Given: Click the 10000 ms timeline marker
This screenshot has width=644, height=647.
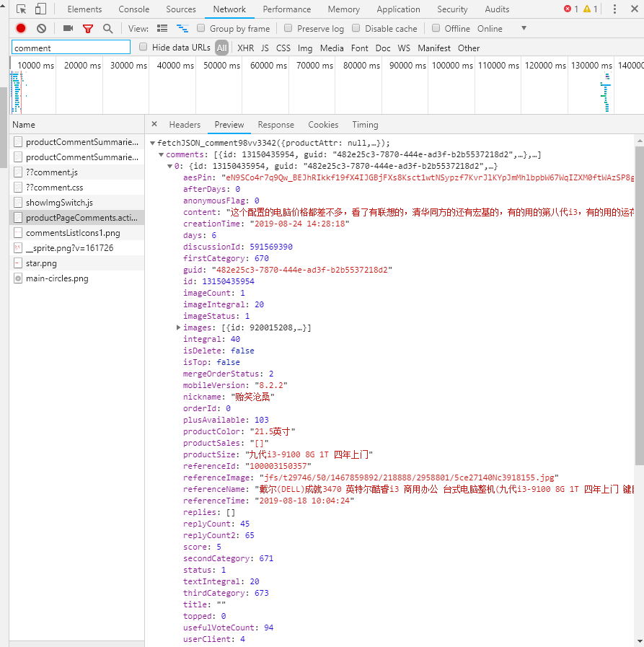Looking at the screenshot, I should [35, 65].
